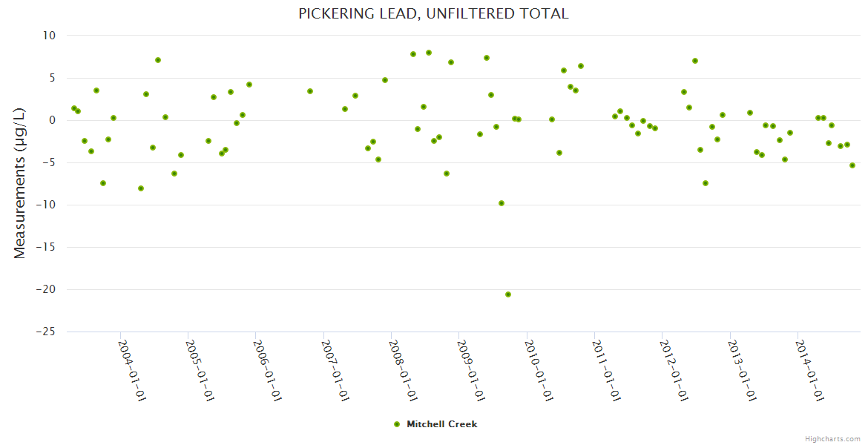868x445 pixels.
Task: Select the data point near -10 in 2009
Action: 502,203
